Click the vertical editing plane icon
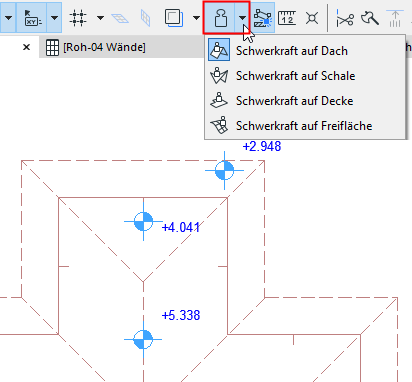This screenshot has height=382, width=412. tap(146, 18)
